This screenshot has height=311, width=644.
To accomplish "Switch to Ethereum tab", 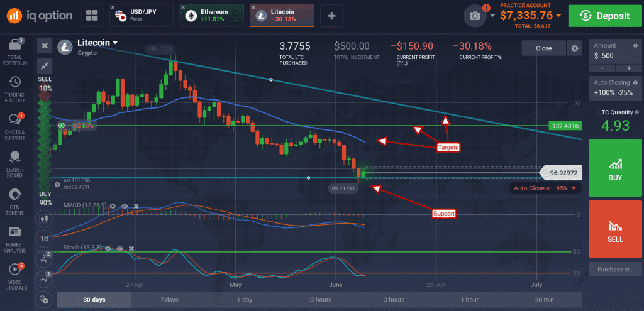I will click(211, 16).
